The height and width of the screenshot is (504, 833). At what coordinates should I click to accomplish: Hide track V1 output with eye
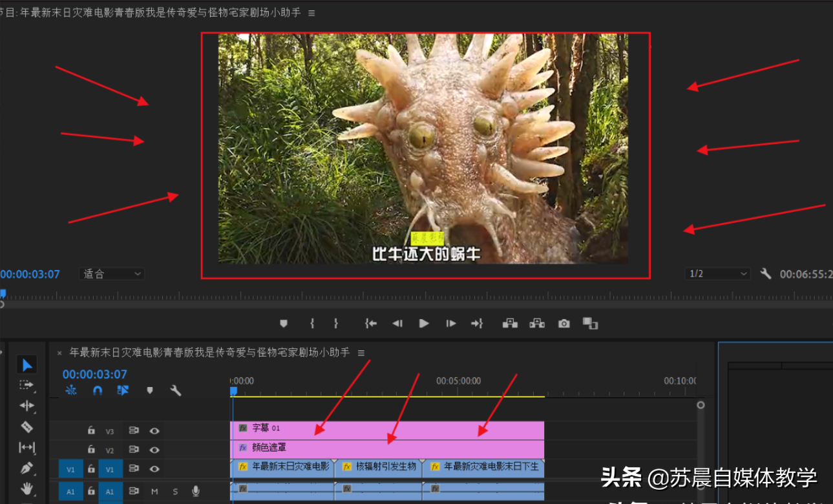coord(154,468)
